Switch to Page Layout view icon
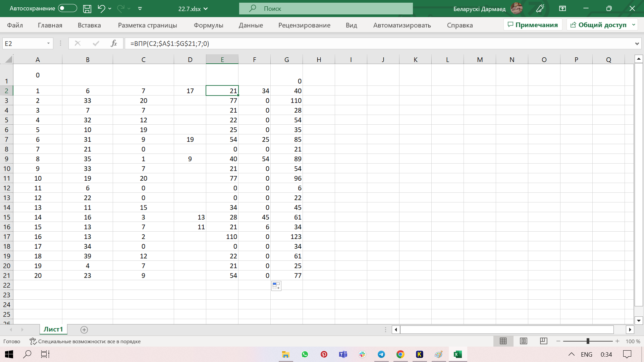The image size is (644, 362). tap(523, 341)
